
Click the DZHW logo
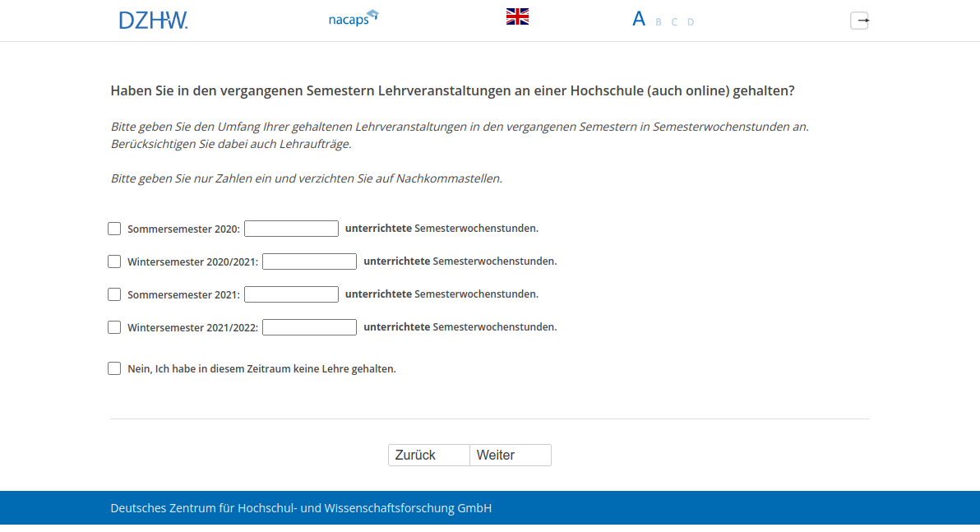153,20
